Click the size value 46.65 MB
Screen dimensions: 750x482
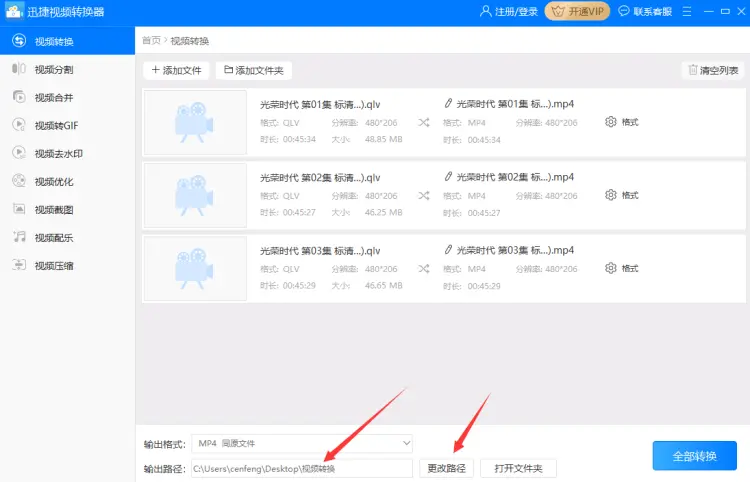(x=384, y=285)
